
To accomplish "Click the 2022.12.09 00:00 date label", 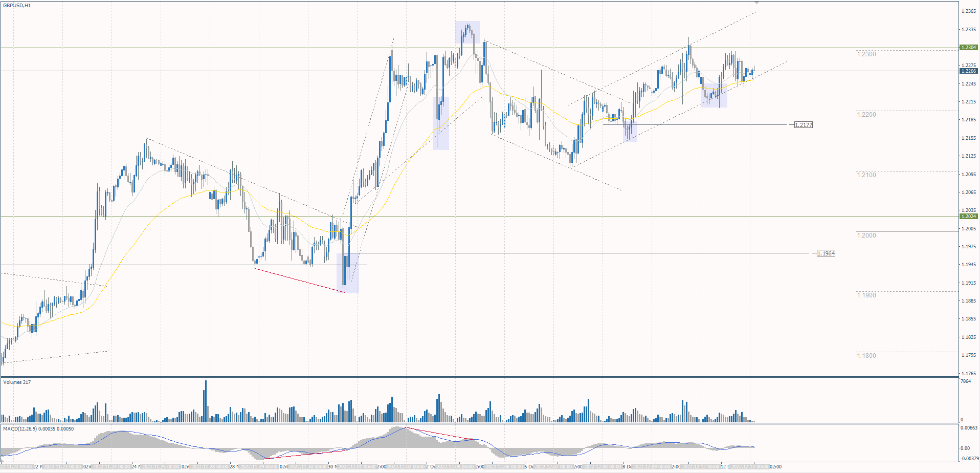I will coord(652,467).
